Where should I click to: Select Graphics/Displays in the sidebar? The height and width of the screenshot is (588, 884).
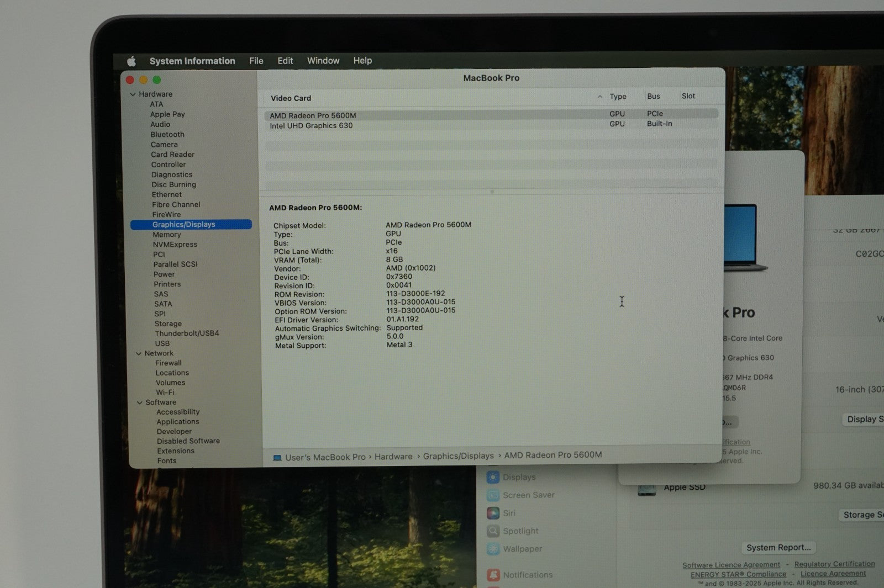tap(191, 224)
